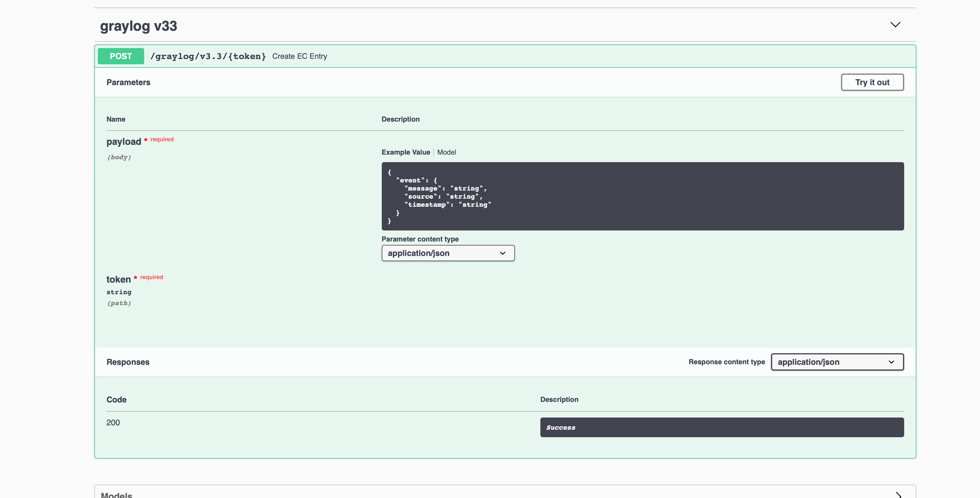
Task: Click the Parameters section header
Action: point(128,82)
